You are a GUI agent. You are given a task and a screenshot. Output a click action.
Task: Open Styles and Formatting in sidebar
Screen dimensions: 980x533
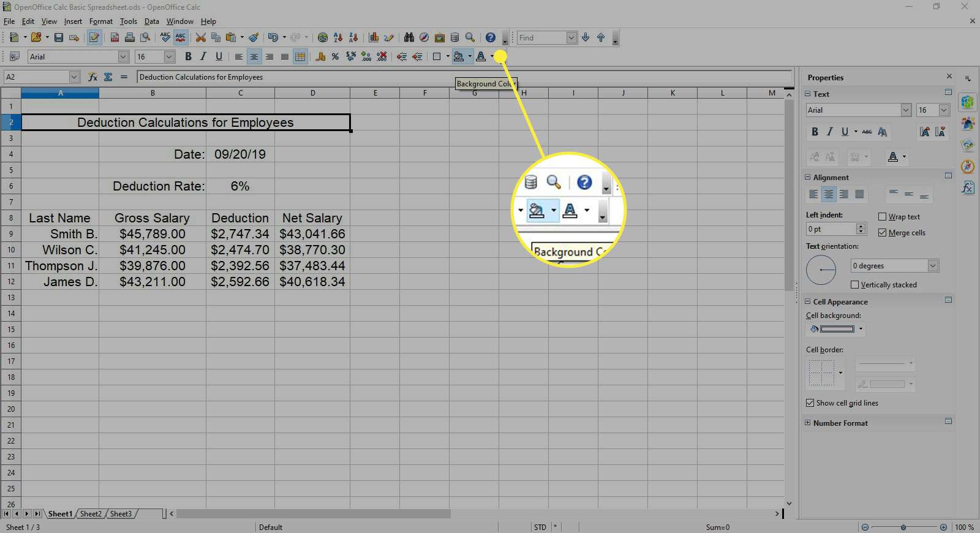pyautogui.click(x=968, y=123)
